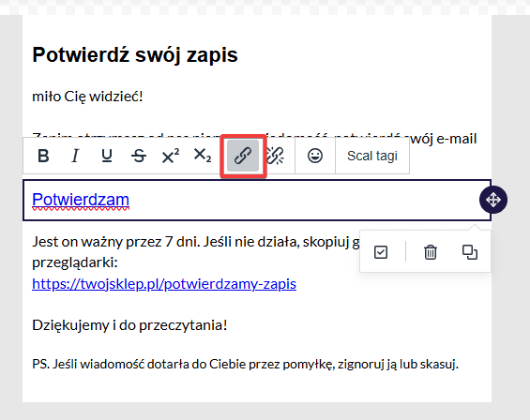Duplicate the block with the copy icon
The width and height of the screenshot is (530, 420).
coord(470,252)
